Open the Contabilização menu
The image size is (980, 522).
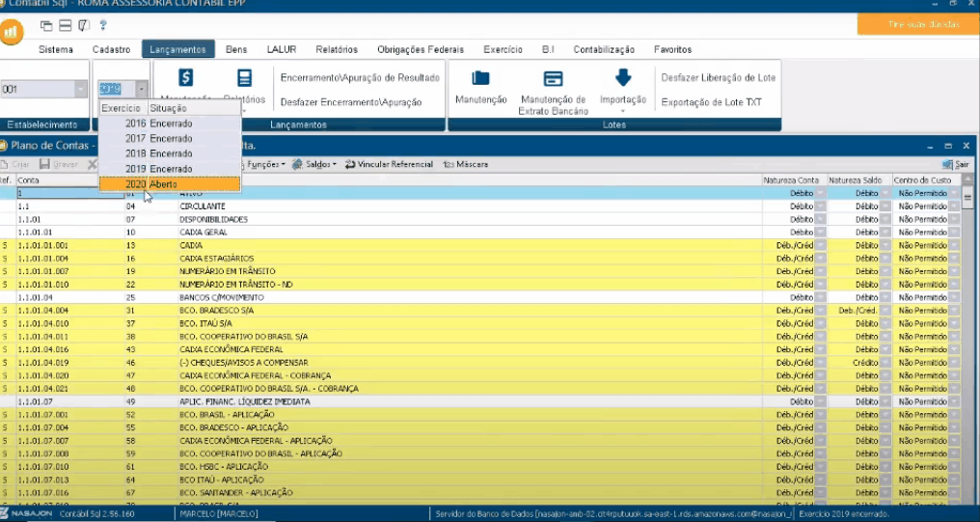point(604,49)
